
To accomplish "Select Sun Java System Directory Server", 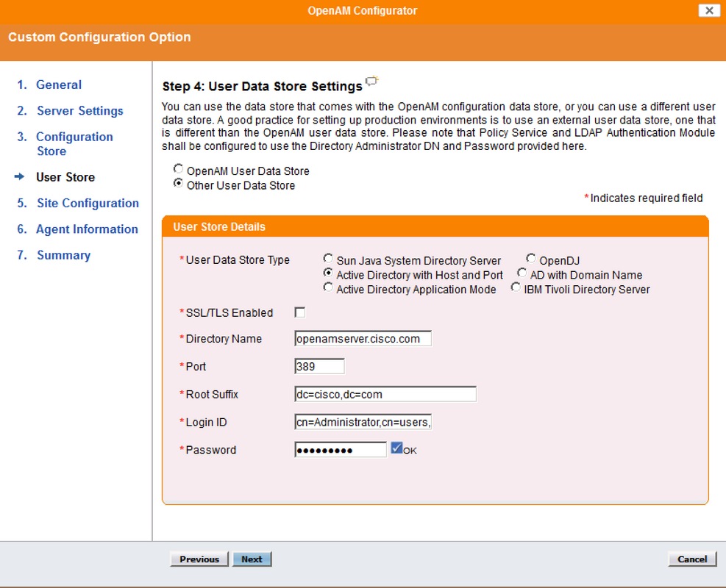I will click(x=328, y=259).
